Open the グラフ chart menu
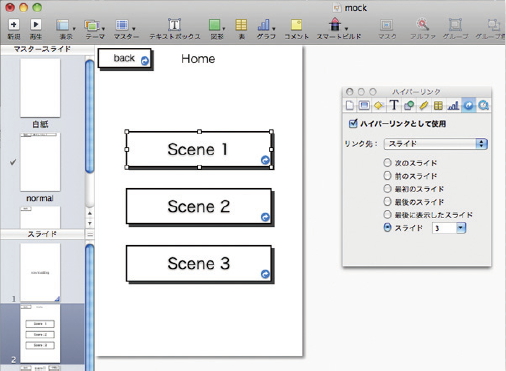This screenshot has height=371, width=506. coord(266,29)
